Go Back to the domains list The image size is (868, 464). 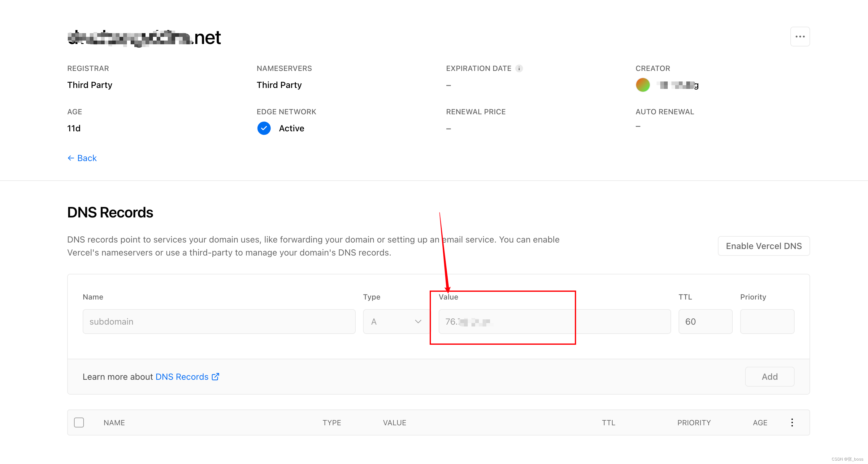tap(87, 158)
